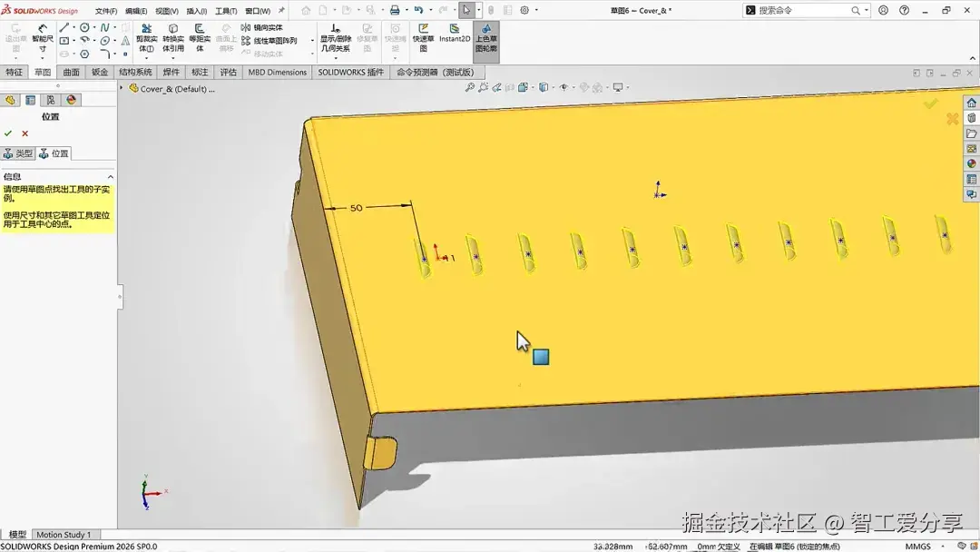The width and height of the screenshot is (980, 552).
Task: Select the Circle sketch tool
Action: [x=84, y=27]
